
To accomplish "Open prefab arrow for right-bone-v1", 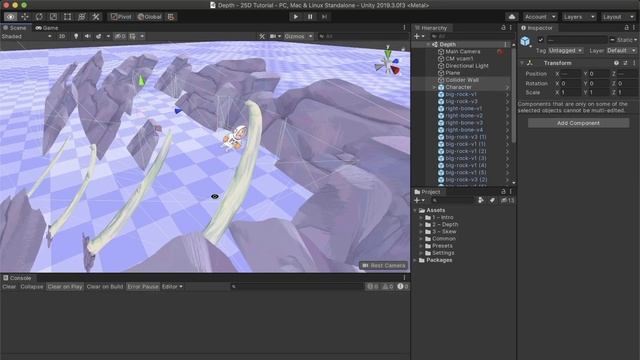I will pos(507,109).
